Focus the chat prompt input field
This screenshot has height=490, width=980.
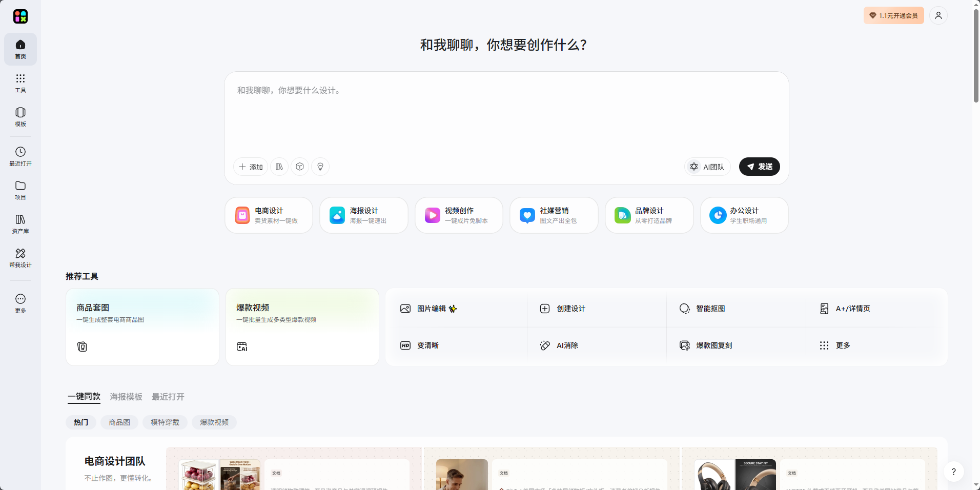(x=506, y=115)
